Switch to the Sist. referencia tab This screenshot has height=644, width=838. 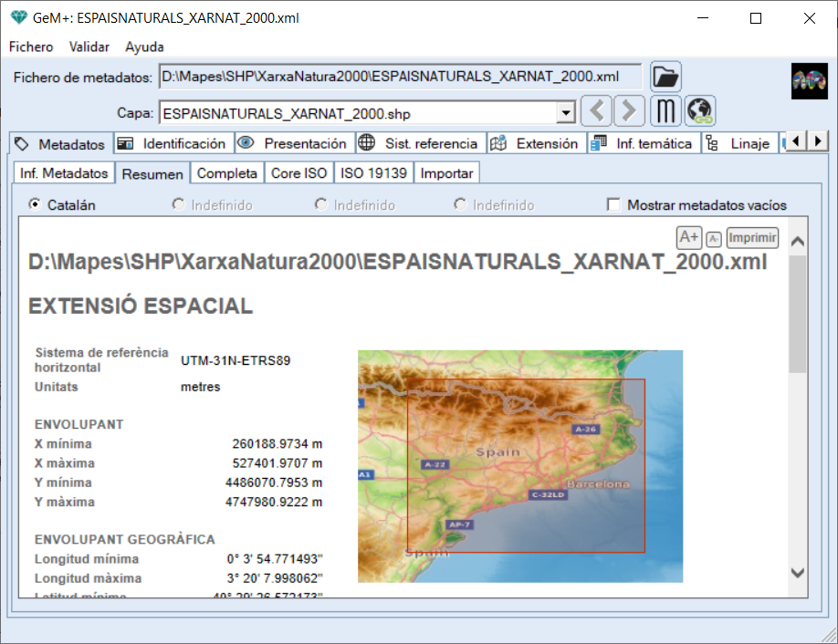420,143
